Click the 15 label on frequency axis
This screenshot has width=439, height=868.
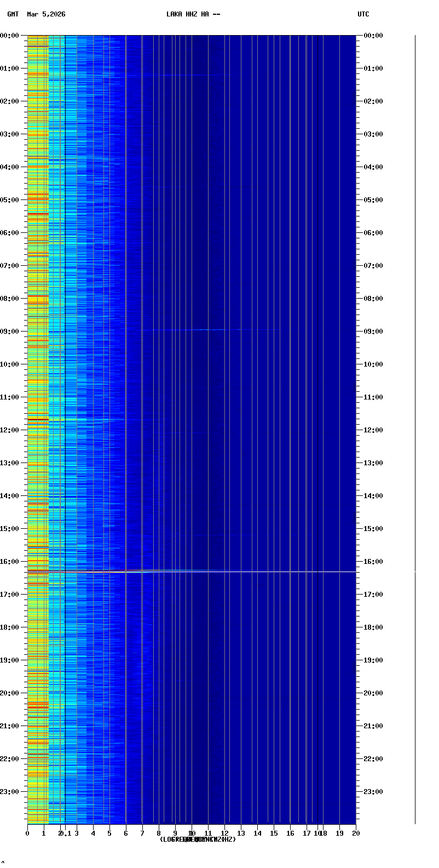(274, 833)
